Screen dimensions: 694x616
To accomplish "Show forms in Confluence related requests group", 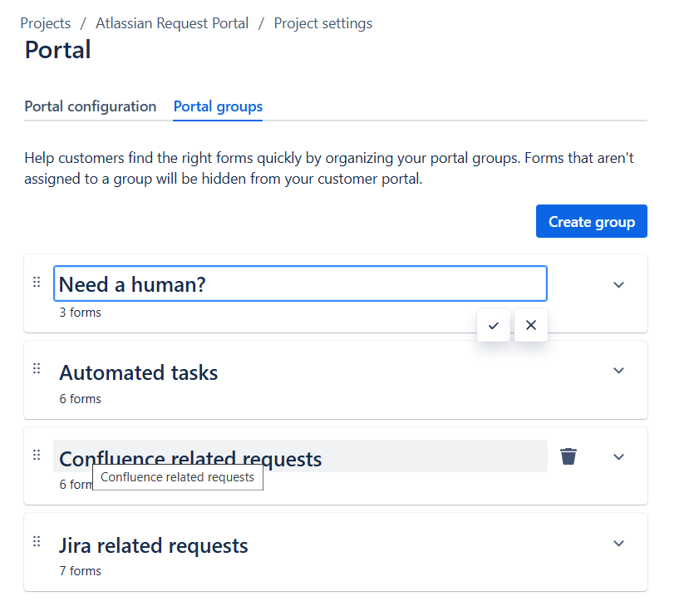I will (x=618, y=457).
